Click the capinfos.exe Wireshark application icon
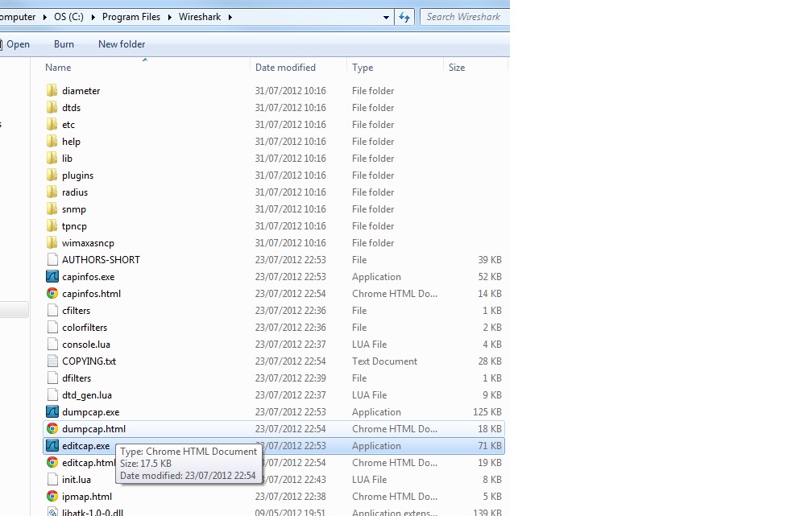Viewport: 812px width, 516px height. 52,277
